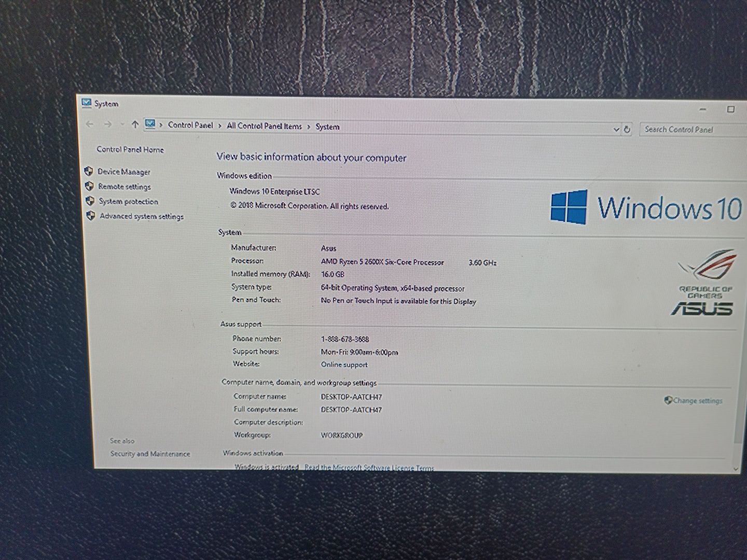Click Full computer name DESKTOP-AATCH47 value
The height and width of the screenshot is (560, 747).
[x=351, y=410]
